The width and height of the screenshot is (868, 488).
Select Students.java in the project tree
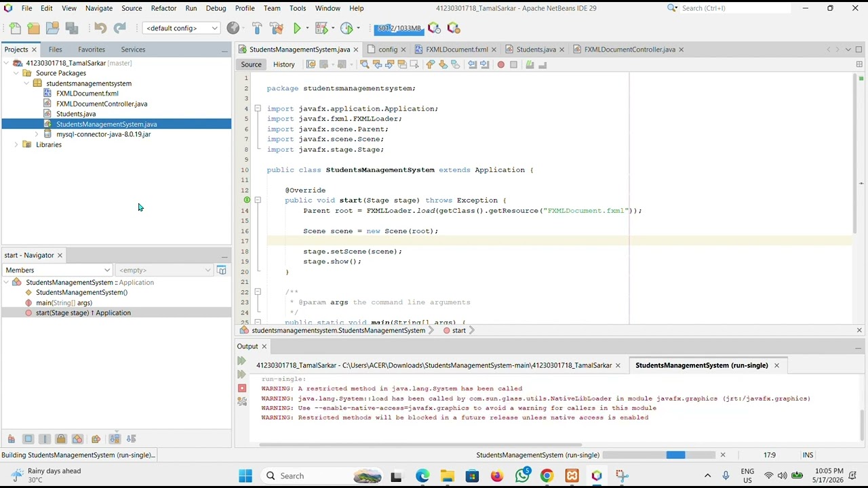76,114
